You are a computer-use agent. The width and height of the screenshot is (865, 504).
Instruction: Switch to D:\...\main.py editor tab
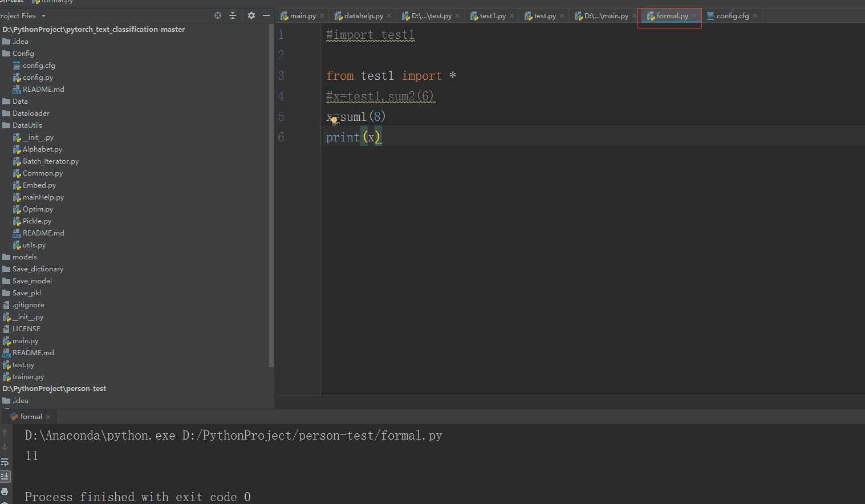pyautogui.click(x=606, y=16)
